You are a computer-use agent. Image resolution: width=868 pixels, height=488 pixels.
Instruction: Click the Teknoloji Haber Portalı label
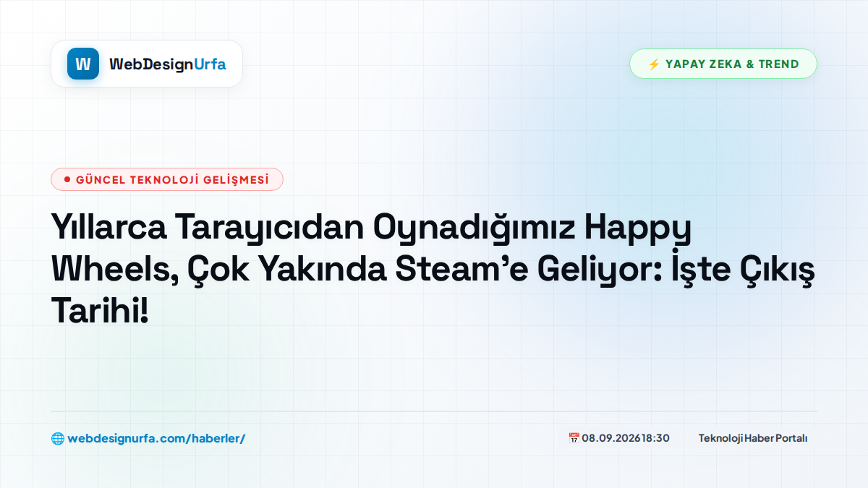753,438
